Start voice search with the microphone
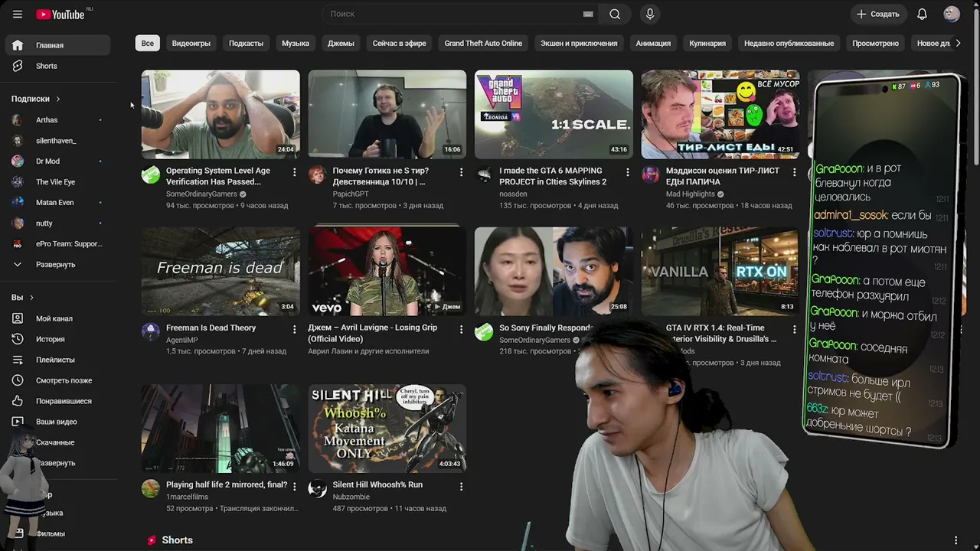980x551 pixels. (x=650, y=14)
